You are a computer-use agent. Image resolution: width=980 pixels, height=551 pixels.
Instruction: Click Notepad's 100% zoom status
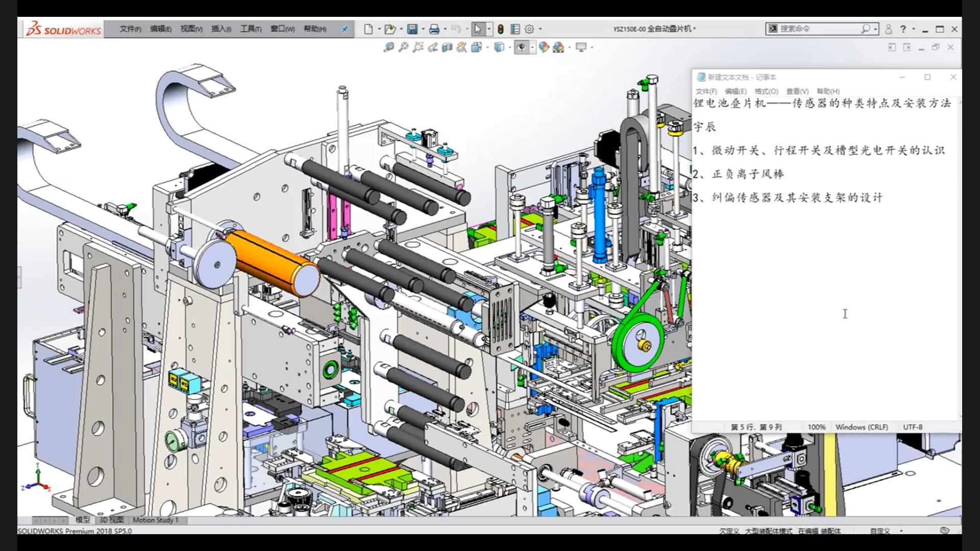(817, 427)
